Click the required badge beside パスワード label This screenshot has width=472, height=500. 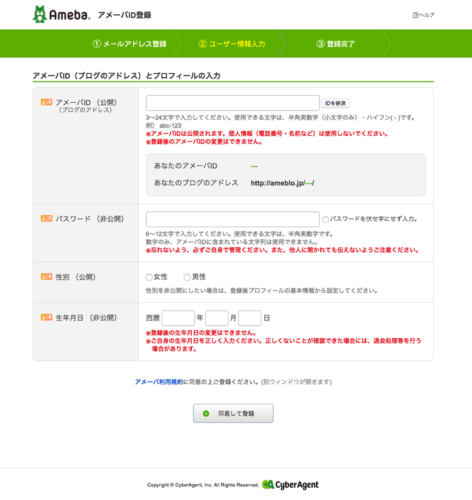[47, 218]
